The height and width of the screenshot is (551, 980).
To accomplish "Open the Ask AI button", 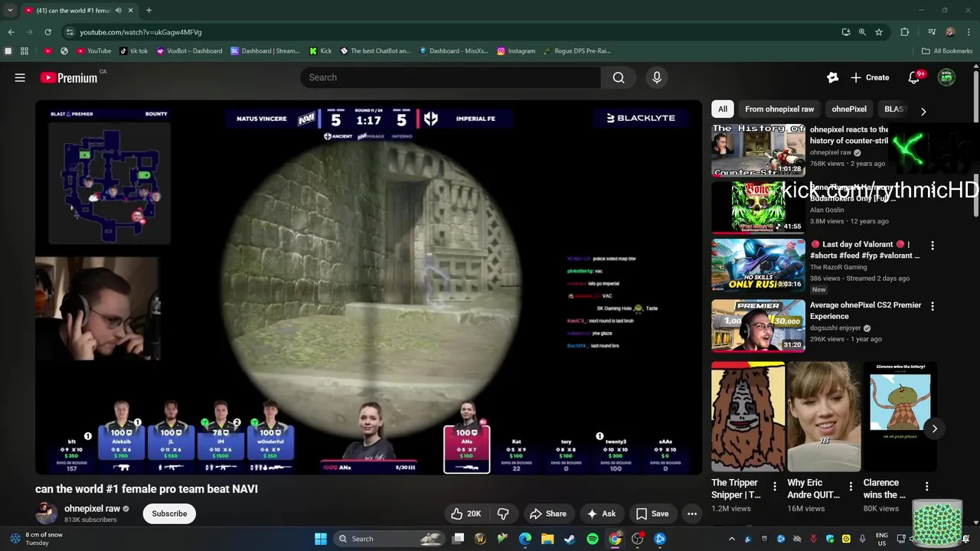I will click(x=601, y=514).
